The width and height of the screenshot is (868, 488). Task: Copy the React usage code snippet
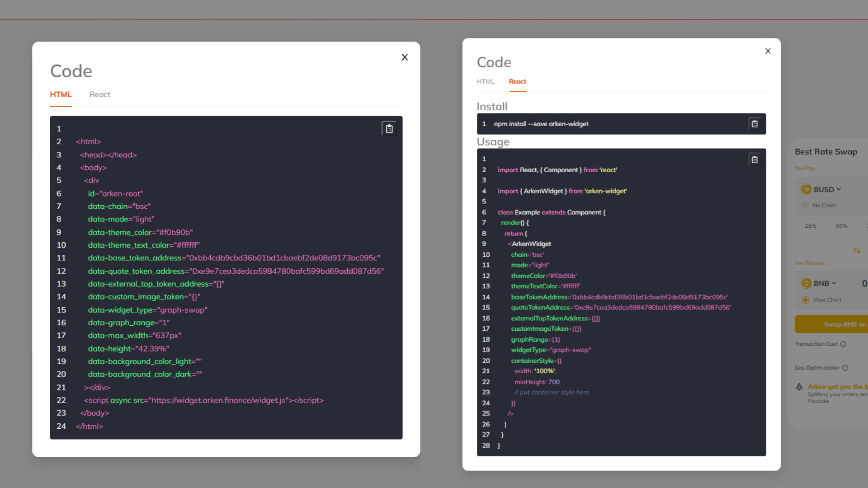click(x=755, y=159)
